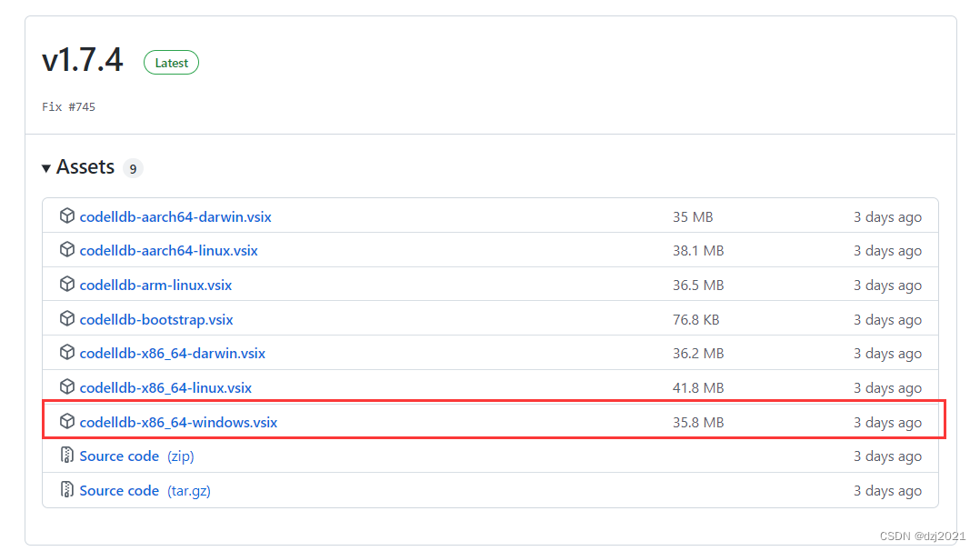The image size is (980, 551).
Task: Download codelldb-bootstrap.vsix
Action: pyautogui.click(x=155, y=319)
